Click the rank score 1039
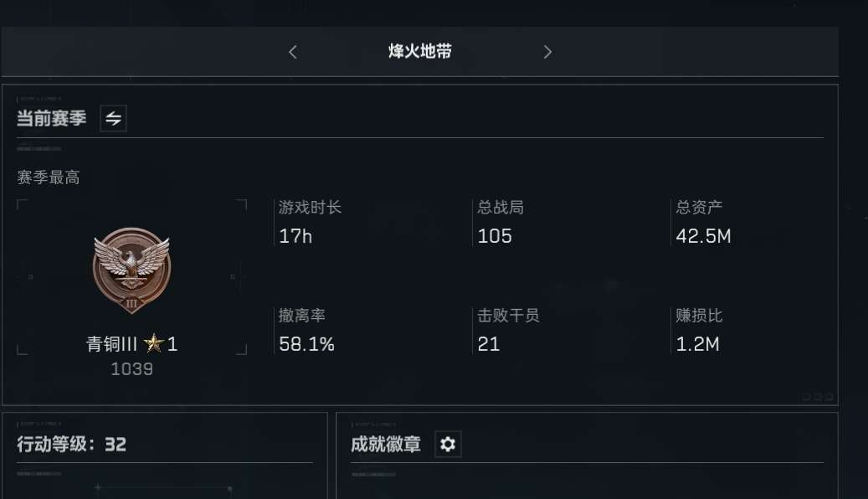 131,369
